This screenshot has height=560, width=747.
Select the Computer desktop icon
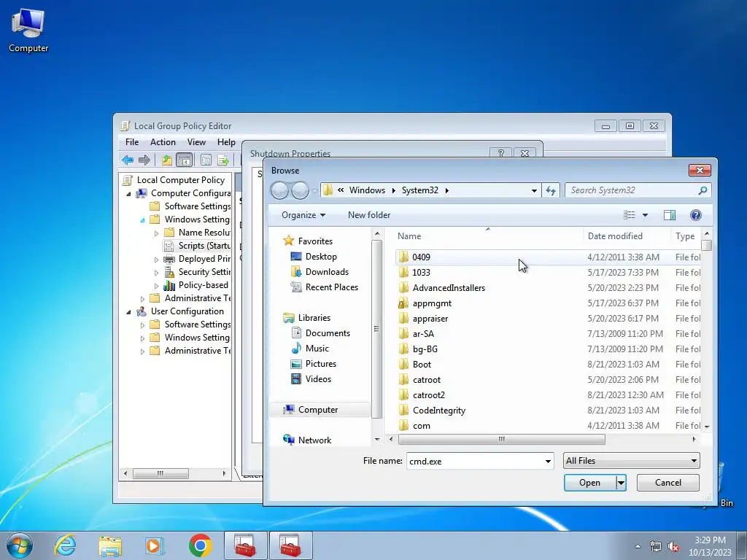pyautogui.click(x=28, y=29)
